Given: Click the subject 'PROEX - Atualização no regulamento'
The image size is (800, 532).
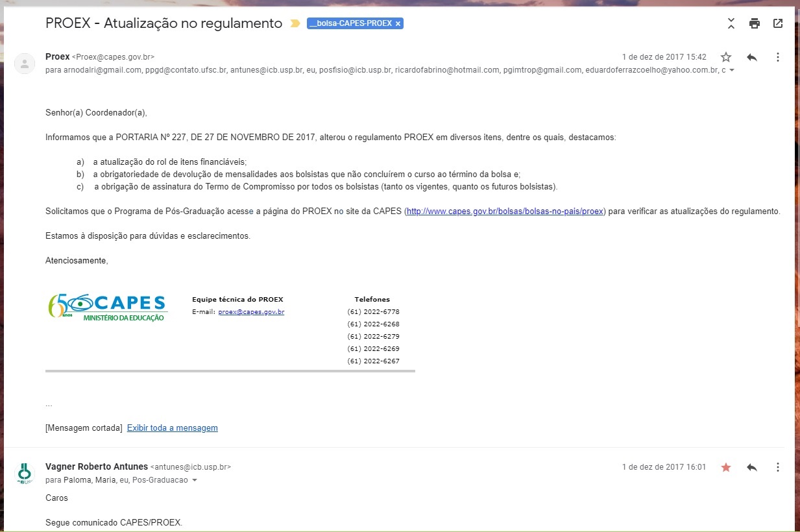Looking at the screenshot, I should [164, 23].
